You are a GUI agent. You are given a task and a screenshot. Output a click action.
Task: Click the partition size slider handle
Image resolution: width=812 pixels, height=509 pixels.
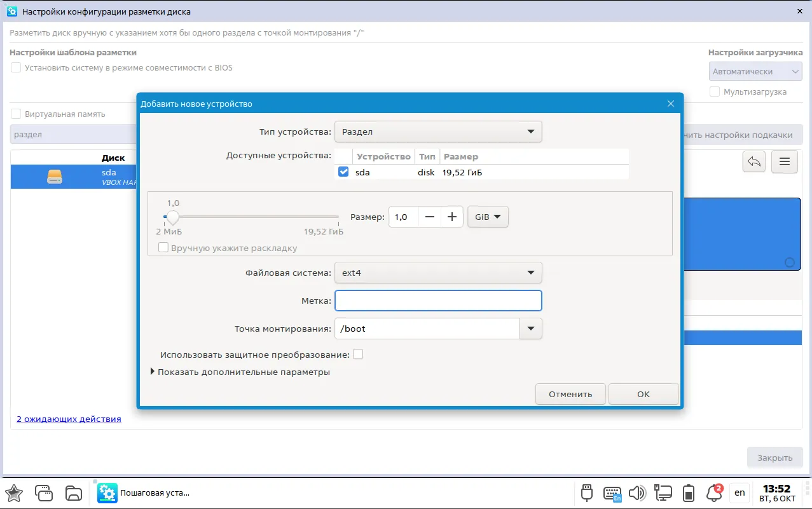click(x=172, y=217)
